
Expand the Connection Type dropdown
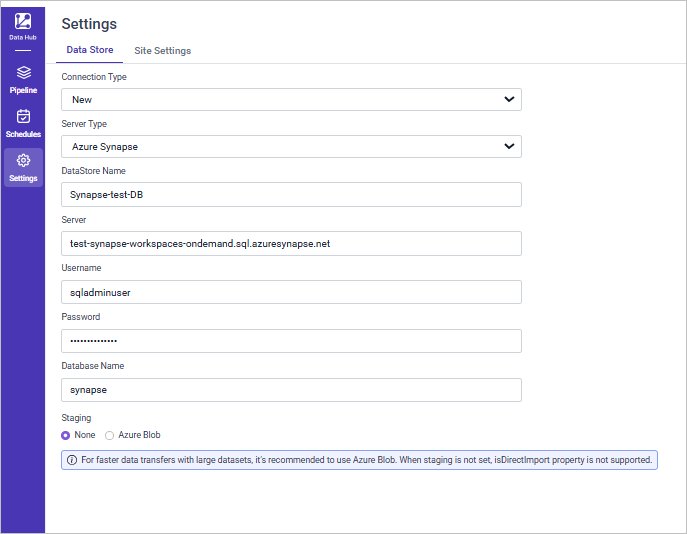(290, 99)
